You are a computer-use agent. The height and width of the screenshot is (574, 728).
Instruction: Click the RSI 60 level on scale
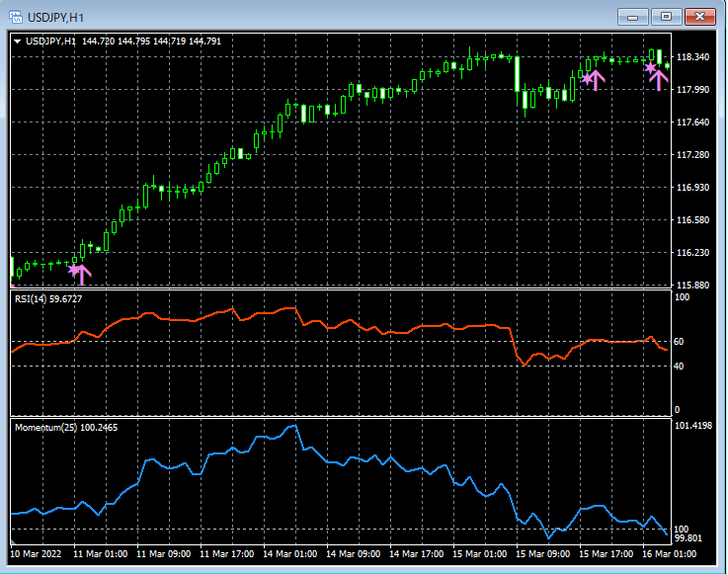click(x=679, y=342)
